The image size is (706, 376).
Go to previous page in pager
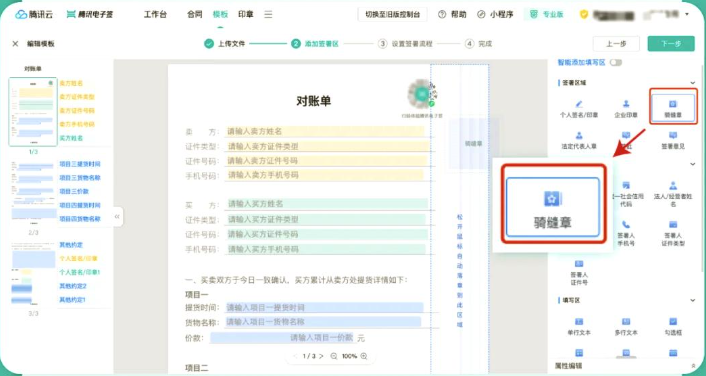[295, 356]
